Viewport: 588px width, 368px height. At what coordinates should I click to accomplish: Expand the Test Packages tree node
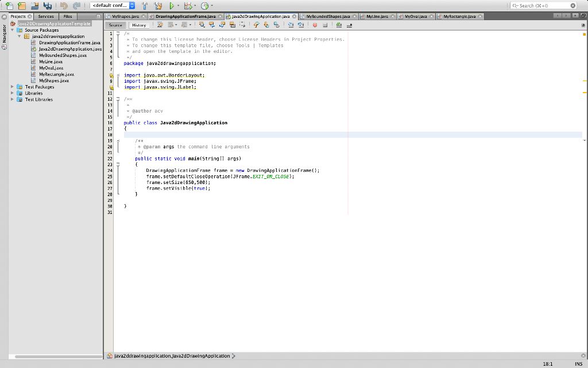tap(13, 87)
